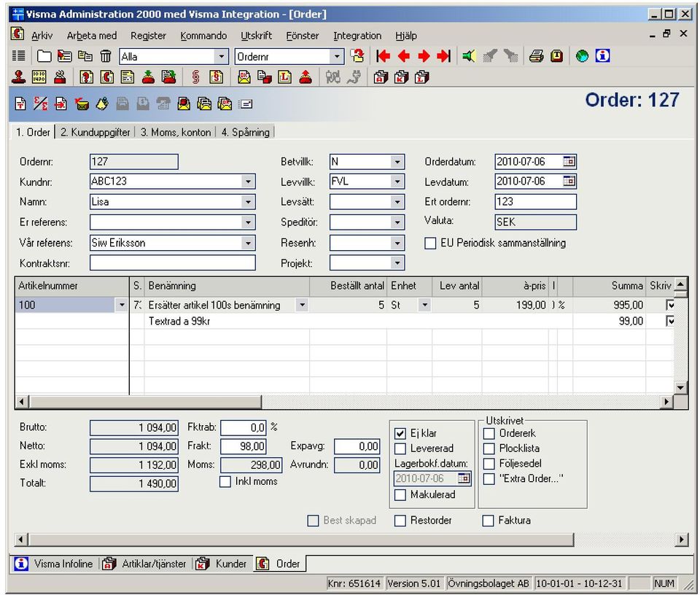This screenshot has height=595, width=700.
Task: Open the register box icon marked K
Action: [401, 77]
